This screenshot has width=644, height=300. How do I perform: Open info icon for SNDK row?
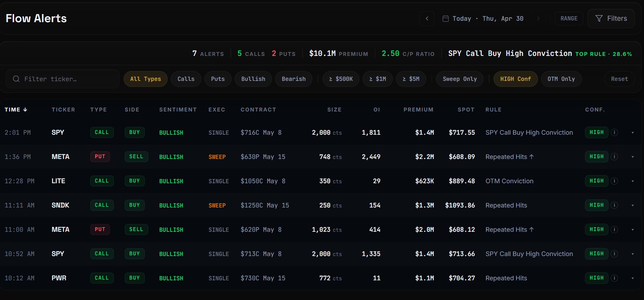click(614, 205)
